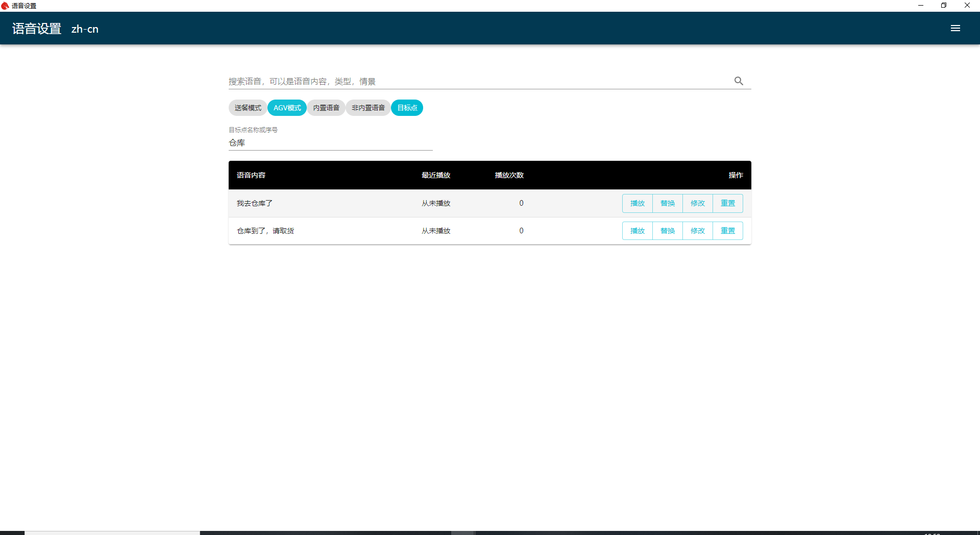Toggle the 内置语音 filter chip
Screen dimensions: 980x535
[326, 108]
